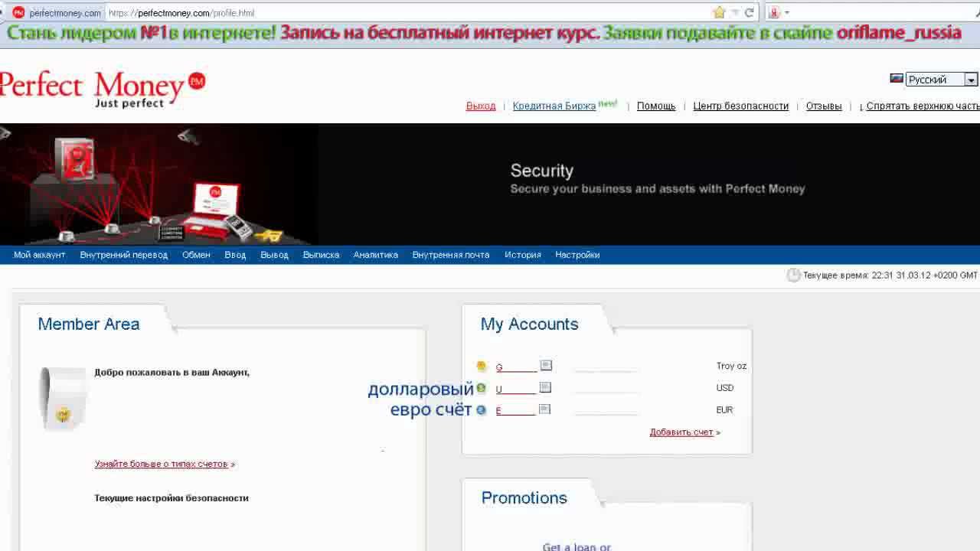Open Выписка statement section
The height and width of the screenshot is (551, 980).
tap(321, 255)
